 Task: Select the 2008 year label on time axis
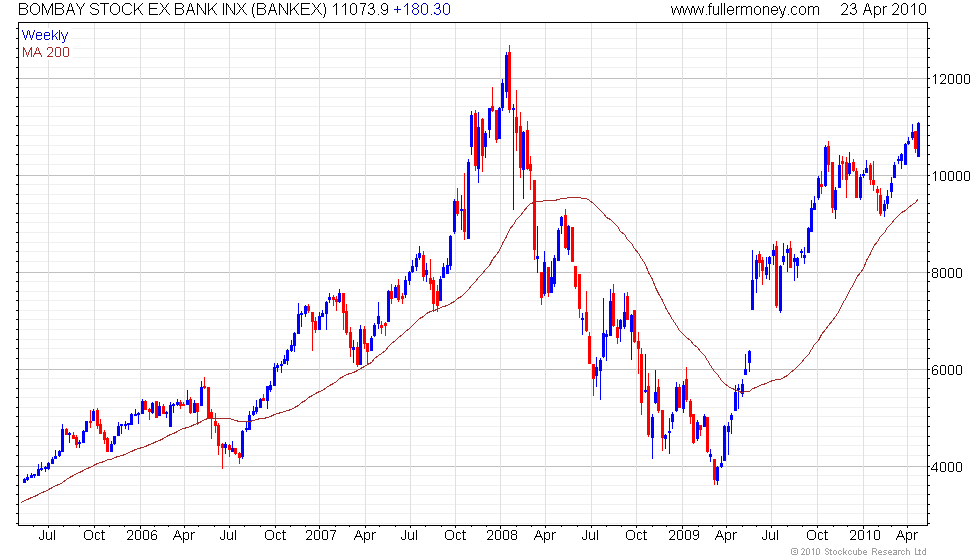[x=502, y=535]
